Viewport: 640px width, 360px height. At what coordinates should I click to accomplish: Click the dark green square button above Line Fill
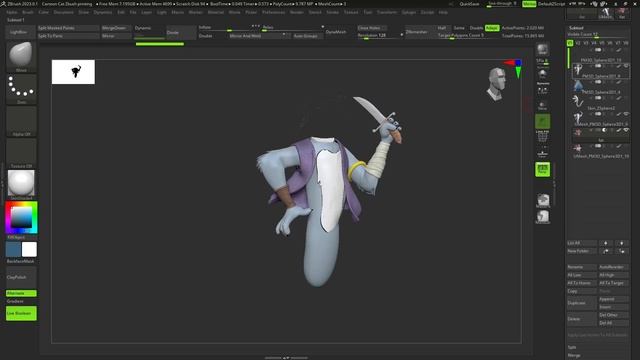pos(542,121)
